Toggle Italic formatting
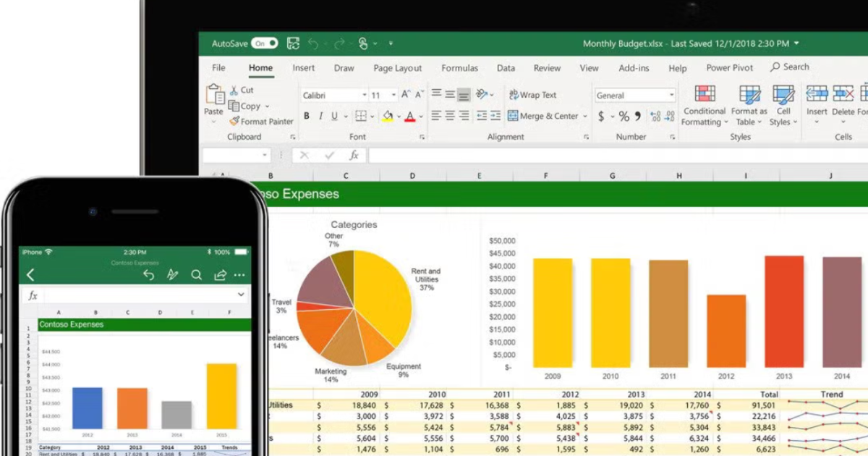Image resolution: width=868 pixels, height=456 pixels. [x=320, y=116]
